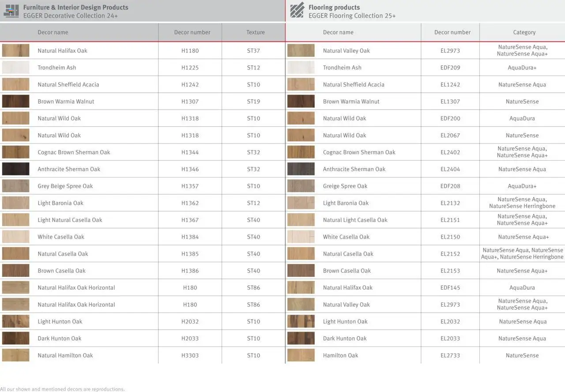This screenshot has width=565, height=392.
Task: Select the EGGER Flooring Collection 25+ subtitle
Action: 352,16
